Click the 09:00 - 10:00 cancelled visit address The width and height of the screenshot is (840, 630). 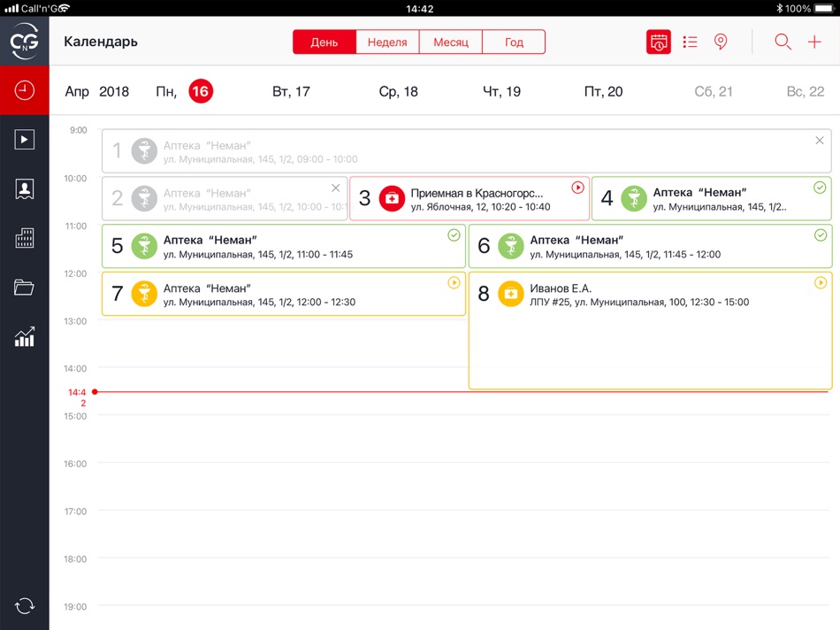260,159
